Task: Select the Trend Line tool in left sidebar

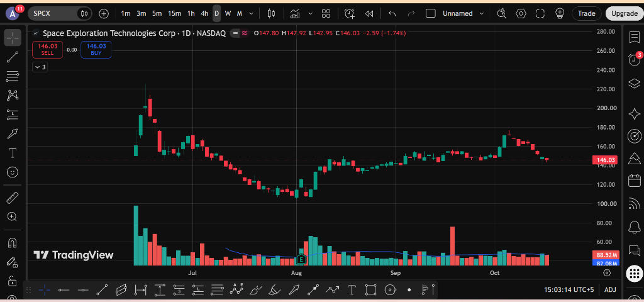Action: click(x=13, y=57)
